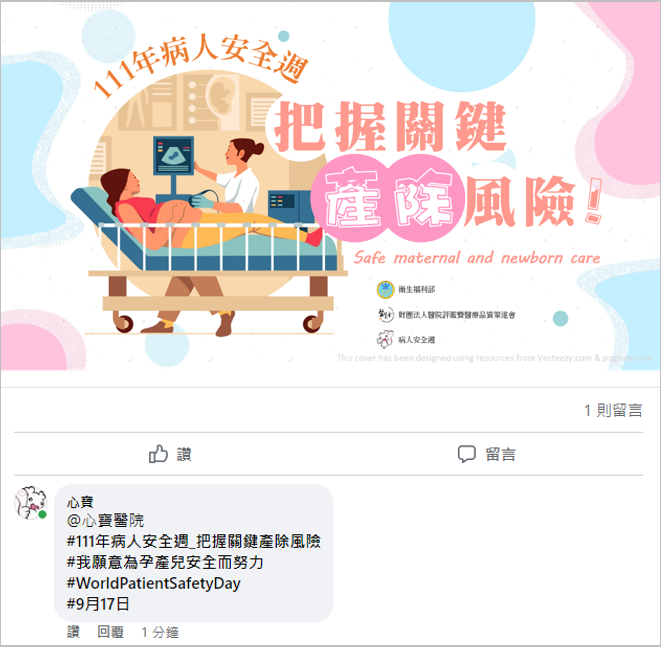661x647 pixels.
Task: Open the cover photo banner image
Action: [330, 186]
